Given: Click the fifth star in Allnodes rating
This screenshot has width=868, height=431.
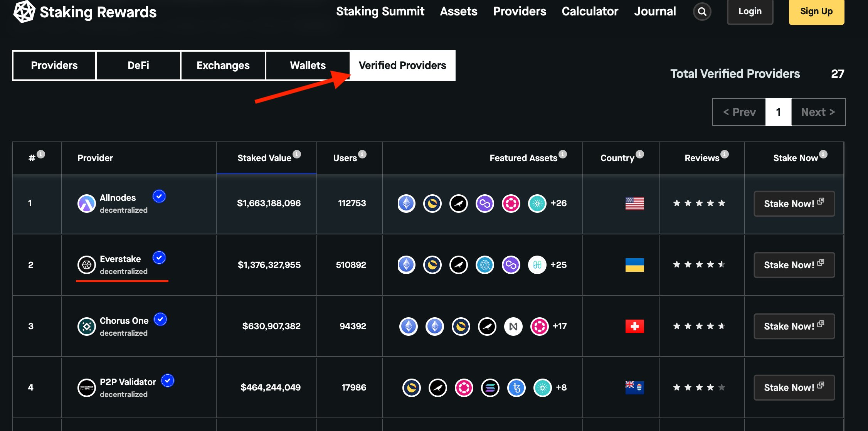Looking at the screenshot, I should pyautogui.click(x=722, y=203).
